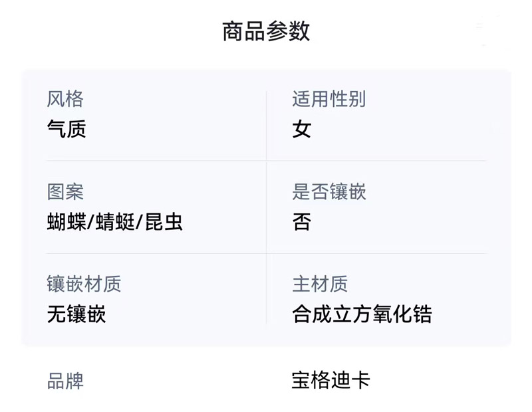Open the 宝格迪卡 brand name
Image resolution: width=532 pixels, height=412 pixels.
click(331, 381)
